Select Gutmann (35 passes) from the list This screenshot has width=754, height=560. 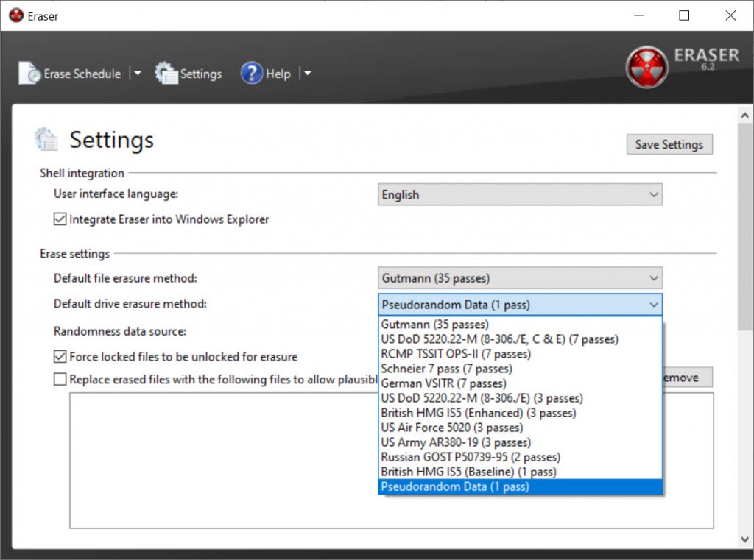click(434, 325)
